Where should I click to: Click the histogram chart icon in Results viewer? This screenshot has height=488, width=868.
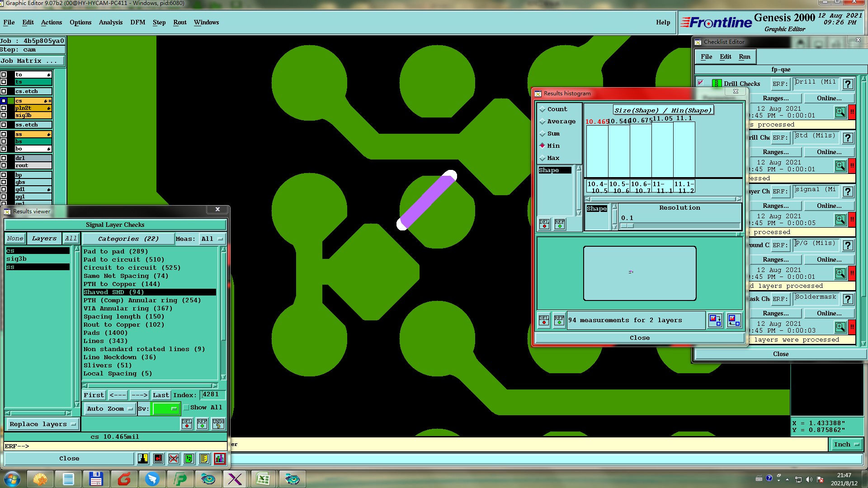coord(220,459)
